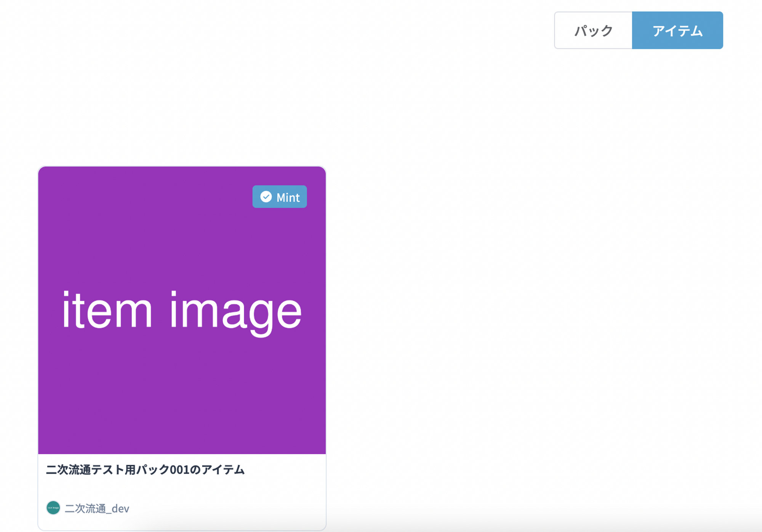Open item titled 二次流通テスト用パック001のアイテム
The image size is (762, 532).
[x=145, y=470]
